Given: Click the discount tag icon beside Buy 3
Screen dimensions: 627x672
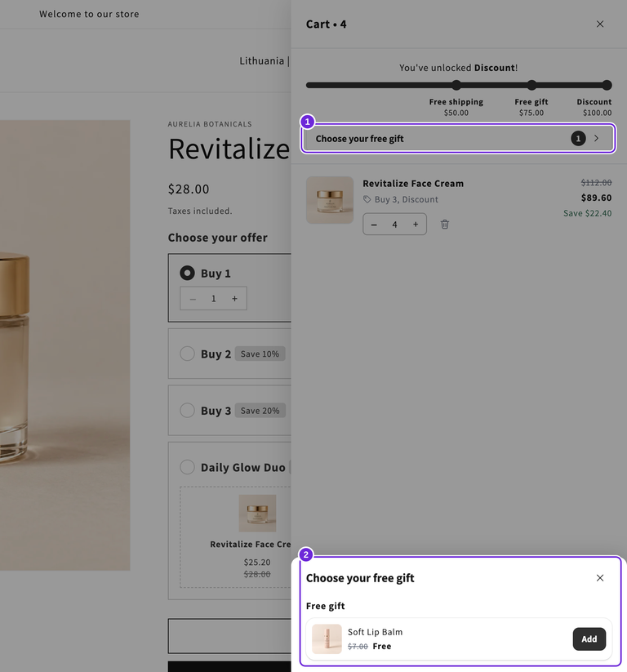Looking at the screenshot, I should click(x=367, y=199).
